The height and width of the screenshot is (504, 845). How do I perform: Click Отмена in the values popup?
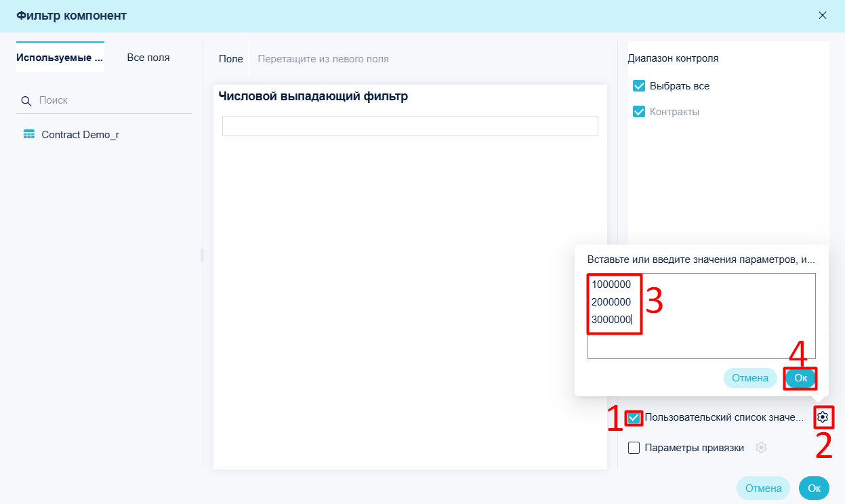[750, 378]
